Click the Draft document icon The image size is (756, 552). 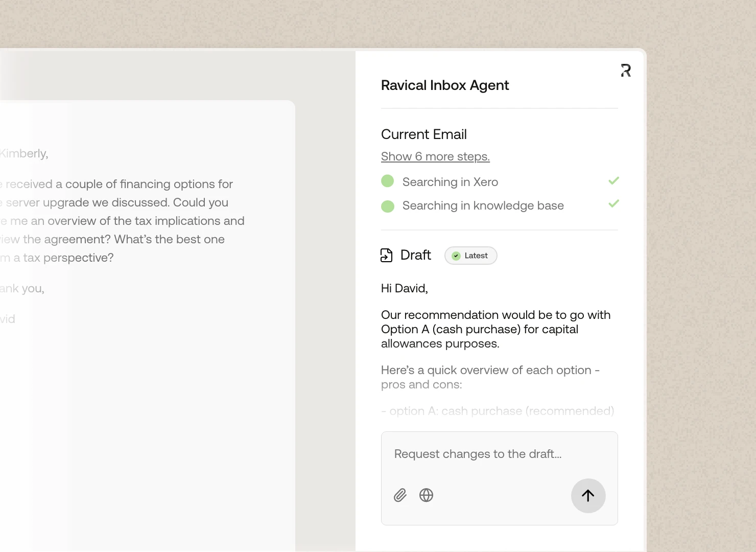(387, 255)
